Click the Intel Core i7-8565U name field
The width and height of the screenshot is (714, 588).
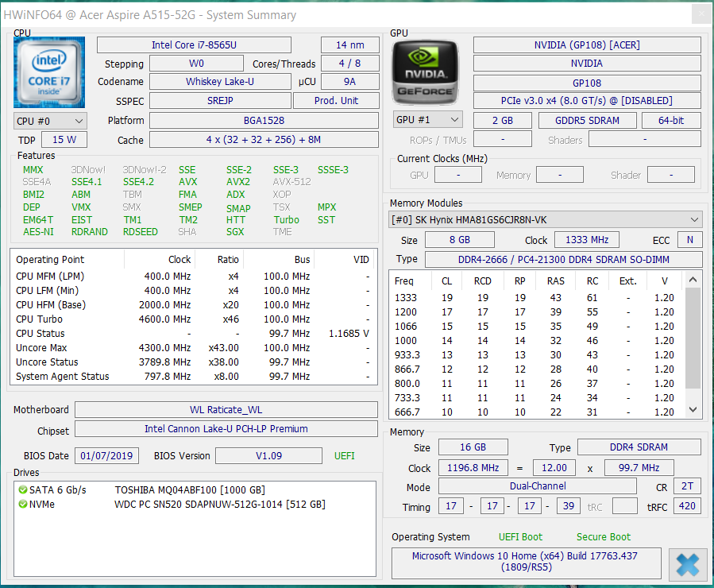tap(194, 45)
